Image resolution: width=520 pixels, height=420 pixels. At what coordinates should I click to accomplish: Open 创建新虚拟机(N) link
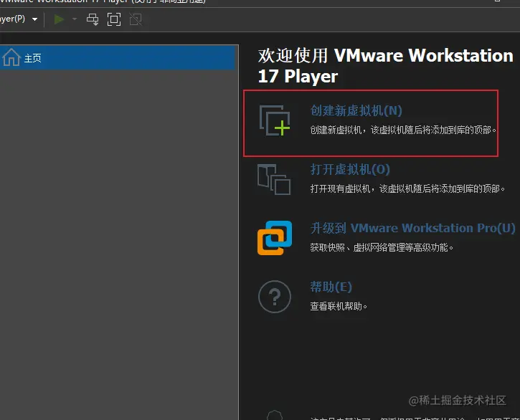[356, 110]
